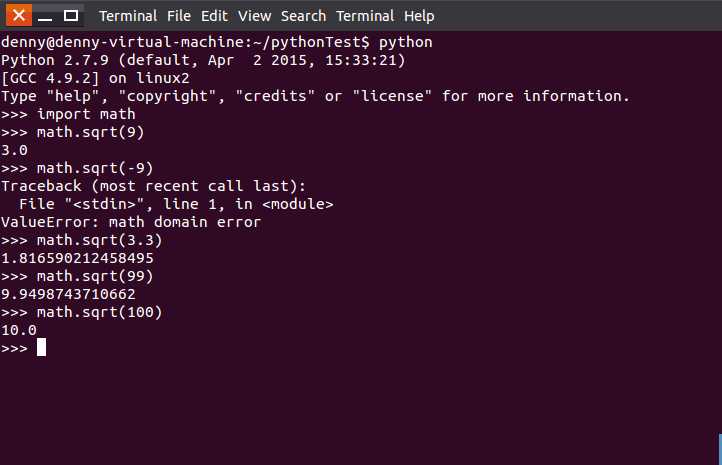
Task: Open the View menu
Action: click(254, 16)
